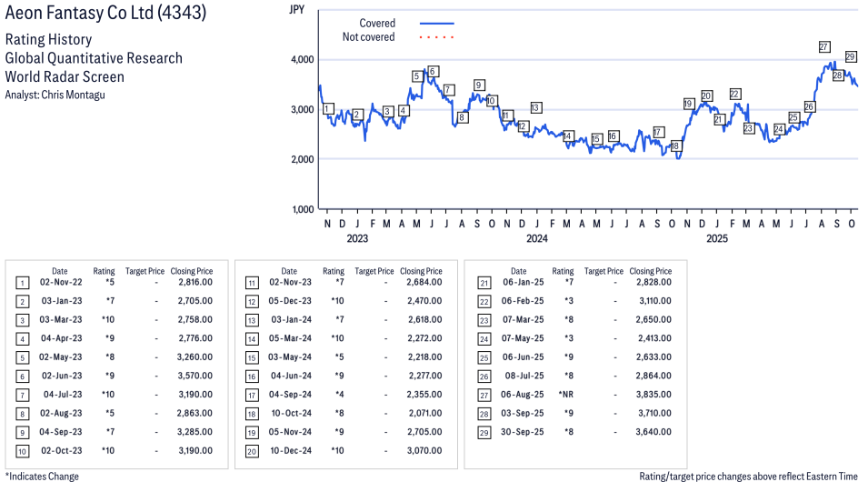Viewport: 868px width, 482px height.
Task: Select chart marker 13 above the price line
Action: pos(535,107)
